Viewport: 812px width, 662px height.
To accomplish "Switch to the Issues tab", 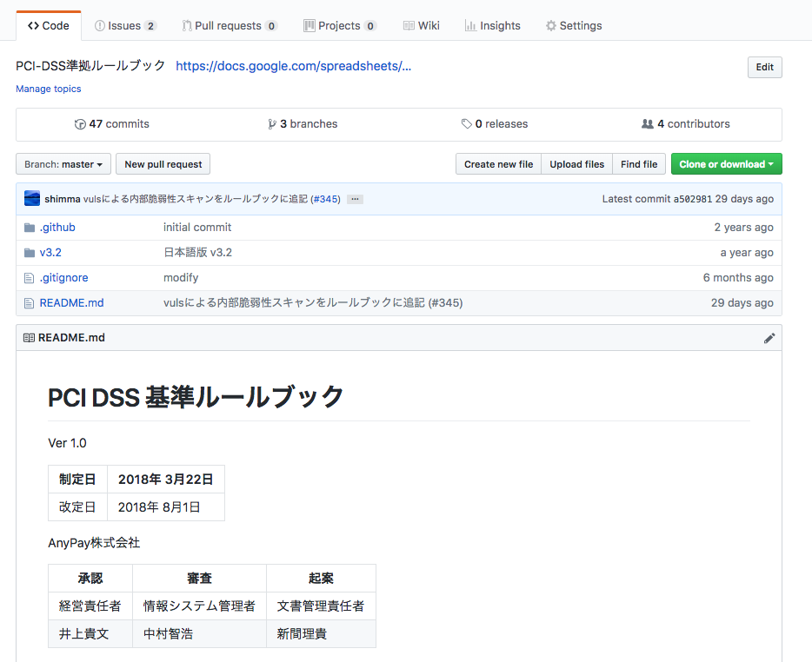I will click(126, 26).
